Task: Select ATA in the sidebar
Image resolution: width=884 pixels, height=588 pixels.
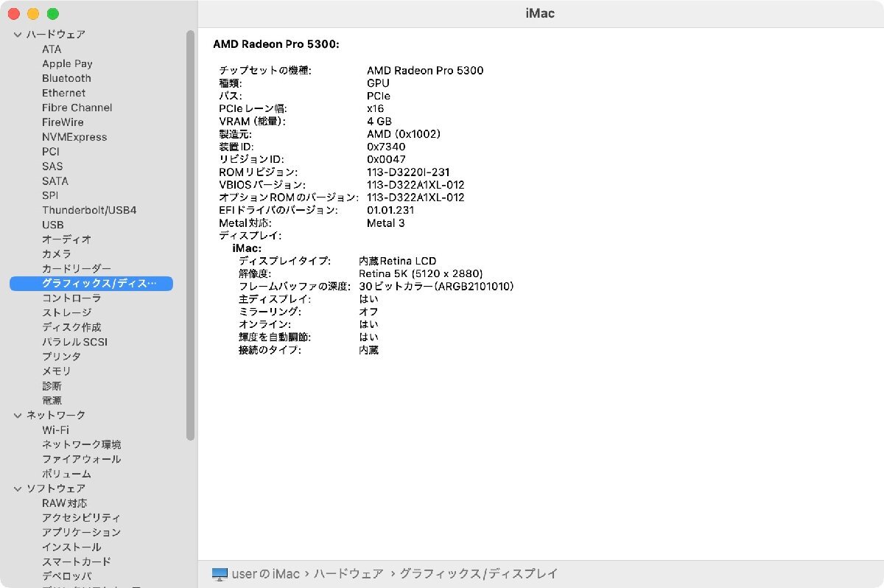Action: tap(51, 49)
